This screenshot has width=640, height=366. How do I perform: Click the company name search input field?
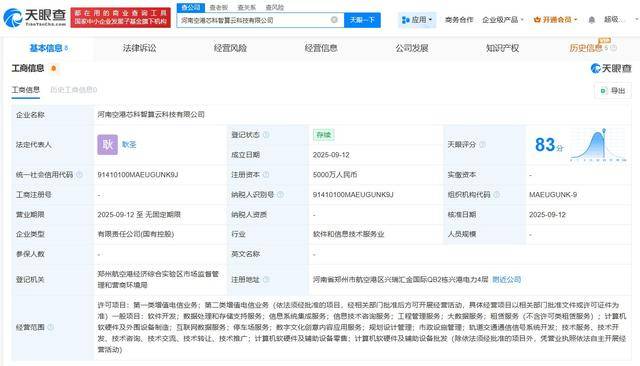[253, 20]
